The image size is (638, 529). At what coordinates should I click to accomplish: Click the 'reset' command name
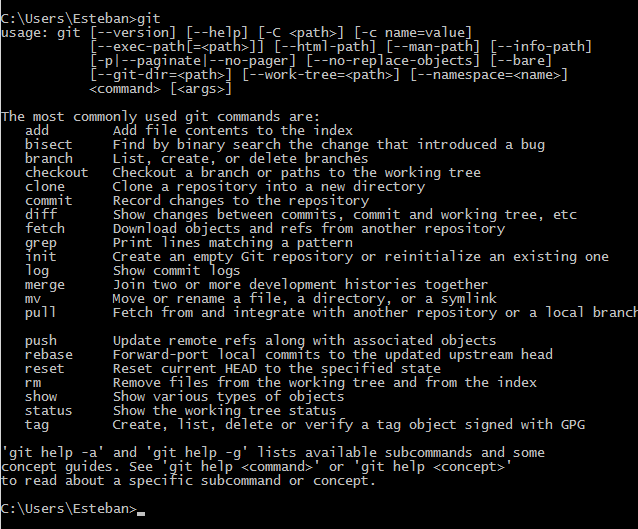tap(44, 369)
